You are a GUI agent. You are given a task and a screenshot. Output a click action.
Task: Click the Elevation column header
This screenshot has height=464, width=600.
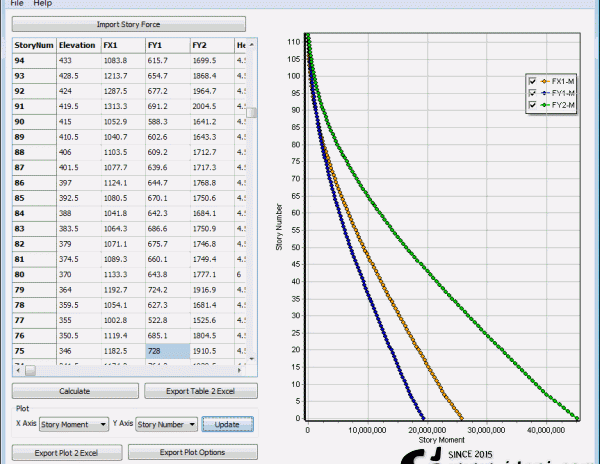click(x=77, y=45)
